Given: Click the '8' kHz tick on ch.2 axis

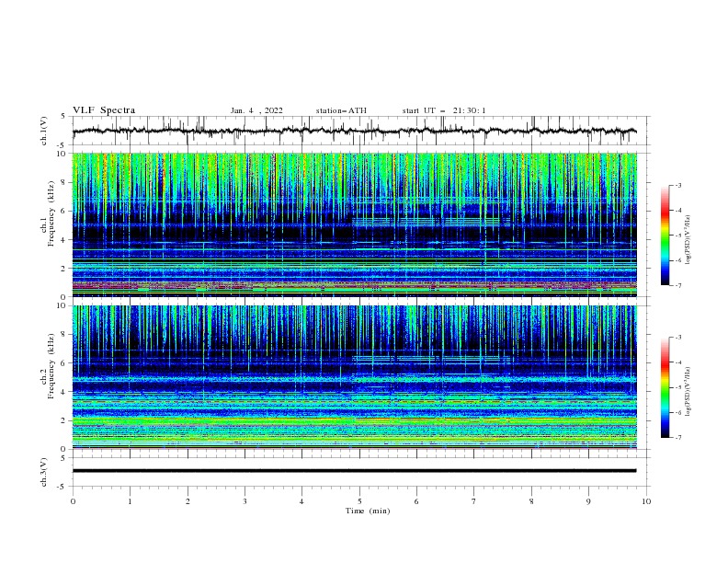Looking at the screenshot, I should point(64,335).
